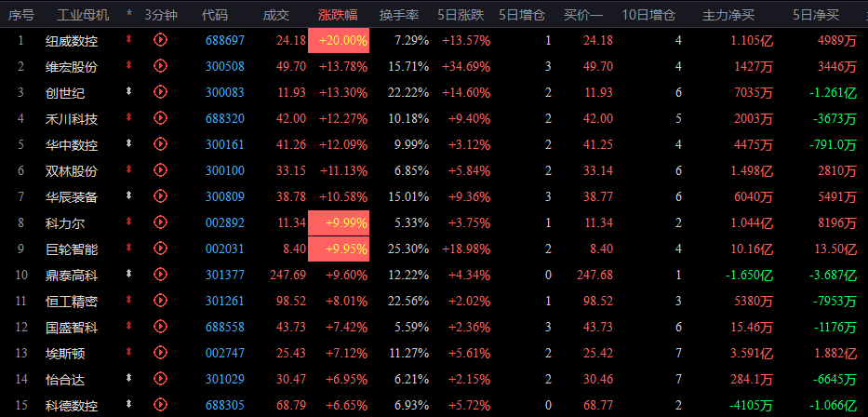Sort by the 换手率 column header

pos(398,15)
